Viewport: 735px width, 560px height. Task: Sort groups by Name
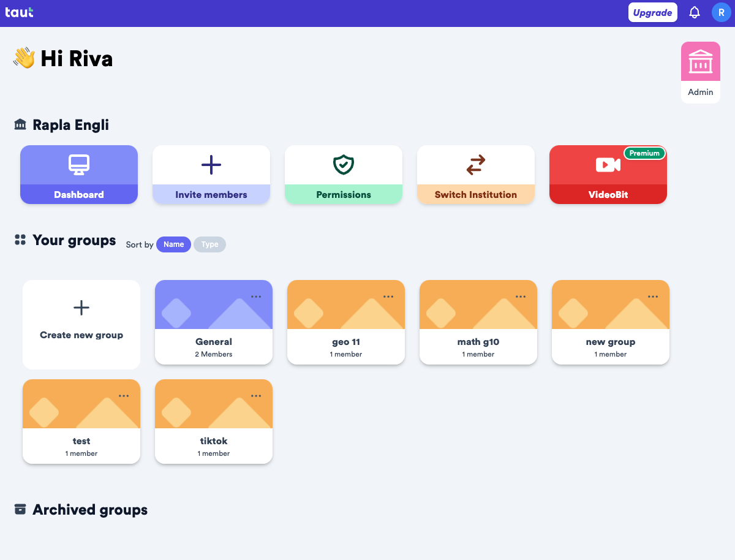pos(173,244)
